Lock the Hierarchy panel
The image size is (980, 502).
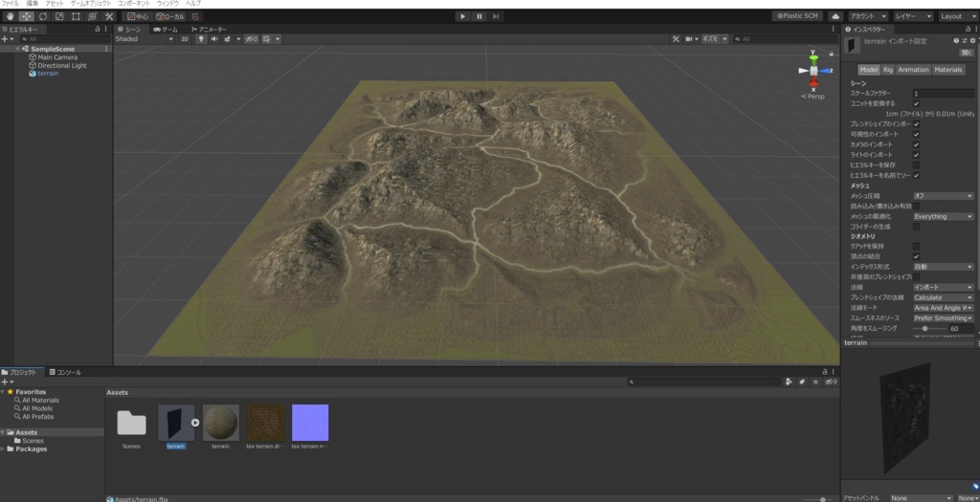[x=97, y=30]
